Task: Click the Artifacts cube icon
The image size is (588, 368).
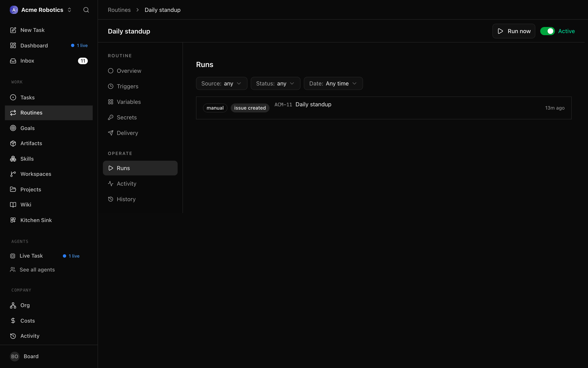Action: coord(13,143)
